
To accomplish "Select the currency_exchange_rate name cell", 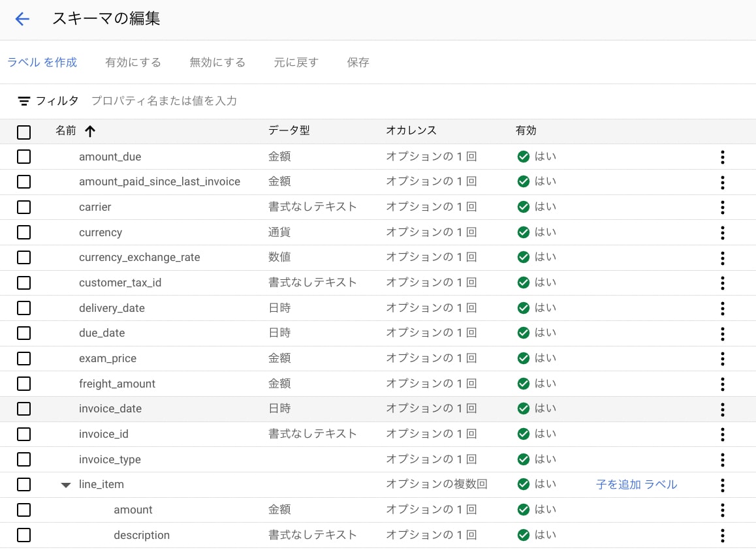I will tap(139, 257).
